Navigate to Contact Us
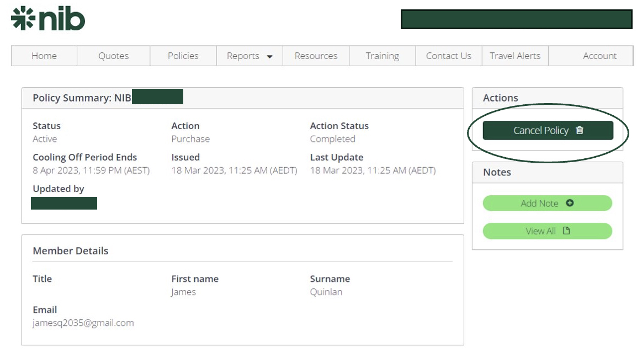637x364 pixels. [x=449, y=56]
